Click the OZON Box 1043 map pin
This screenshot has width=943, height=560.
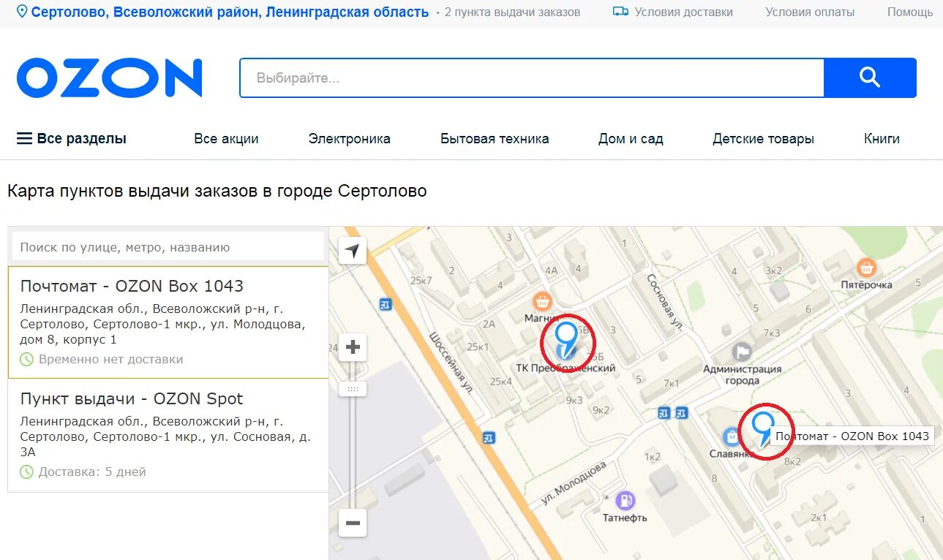[763, 428]
